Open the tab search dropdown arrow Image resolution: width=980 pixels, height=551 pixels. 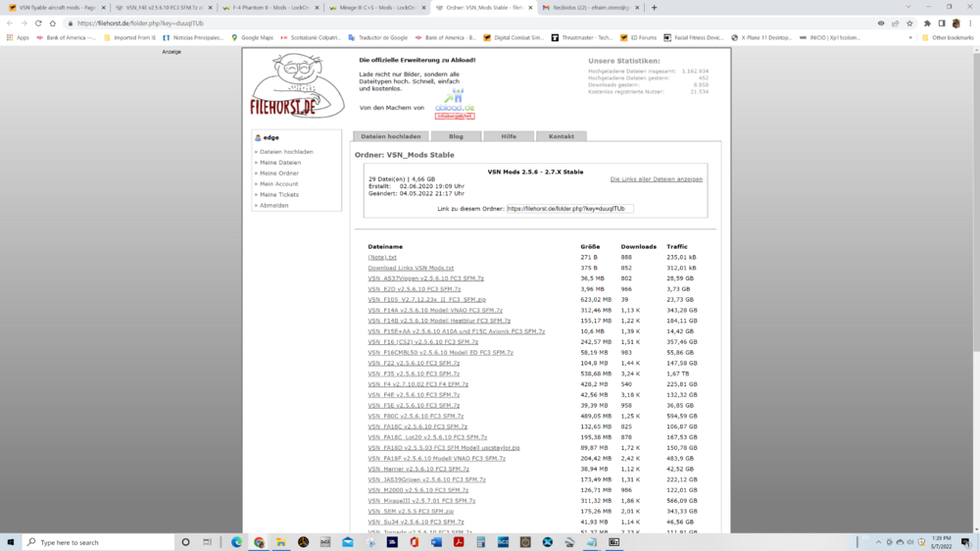[908, 7]
